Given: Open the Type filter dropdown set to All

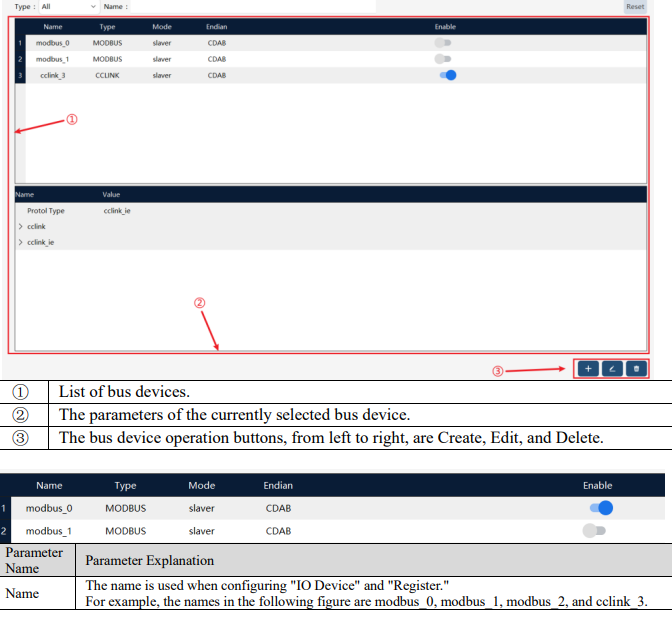Looking at the screenshot, I should tap(69, 6).
